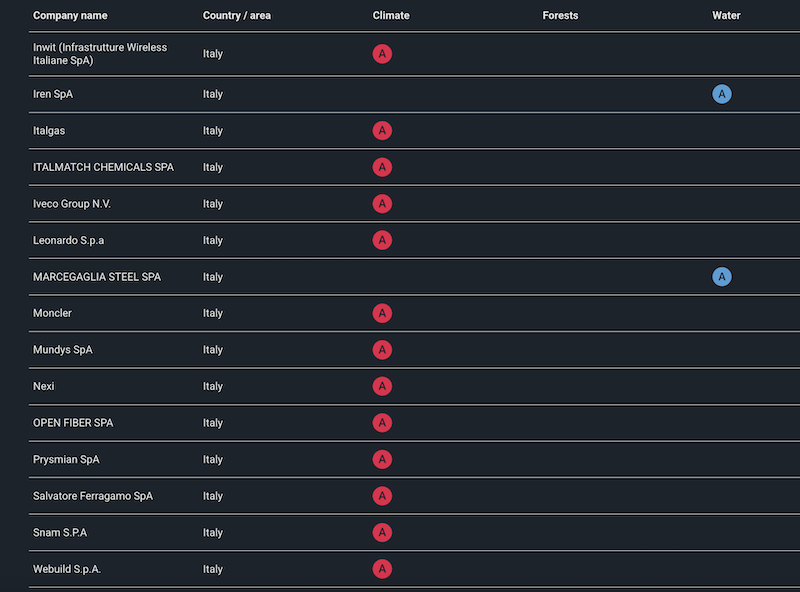Select the Salvatore Ferragamo SpA company name
This screenshot has height=592, width=800.
(93, 496)
